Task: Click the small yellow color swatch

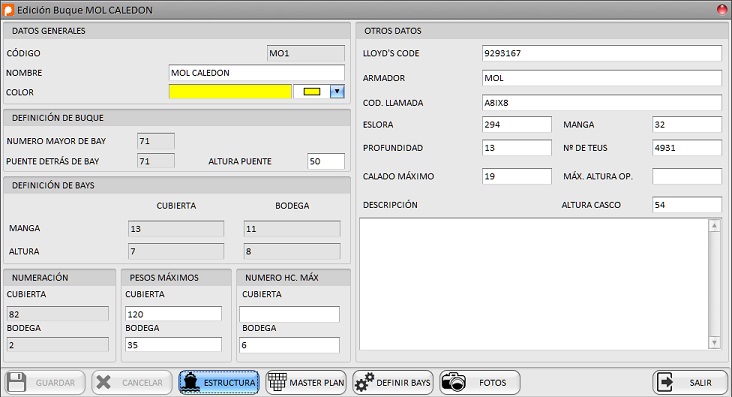Action: point(312,92)
